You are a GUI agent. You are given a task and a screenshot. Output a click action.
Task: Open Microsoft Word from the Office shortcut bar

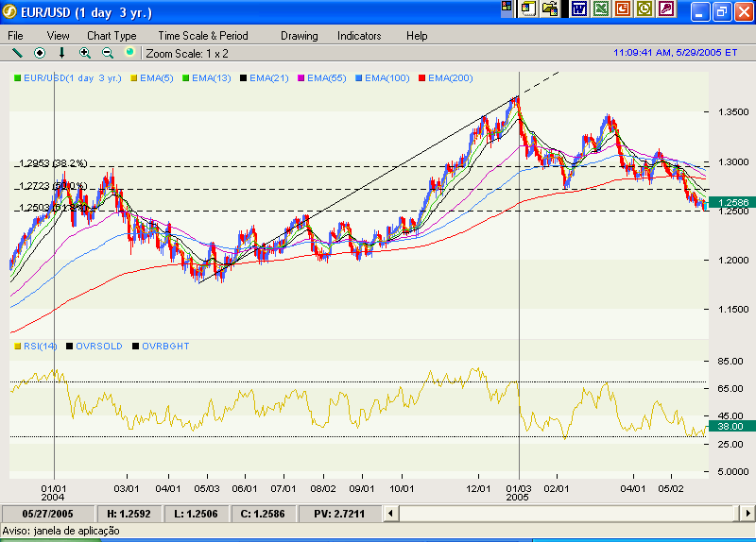pos(578,8)
